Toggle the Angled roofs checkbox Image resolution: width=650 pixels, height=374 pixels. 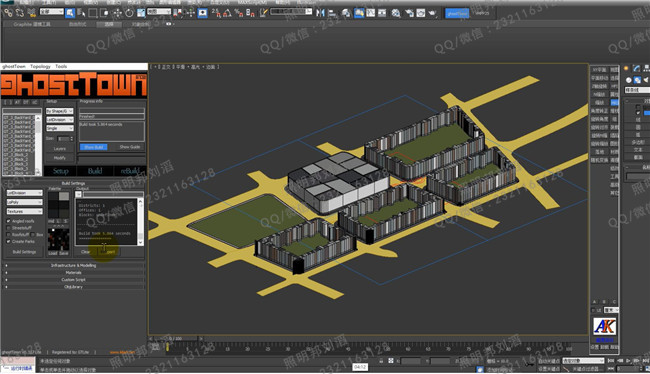click(8, 221)
